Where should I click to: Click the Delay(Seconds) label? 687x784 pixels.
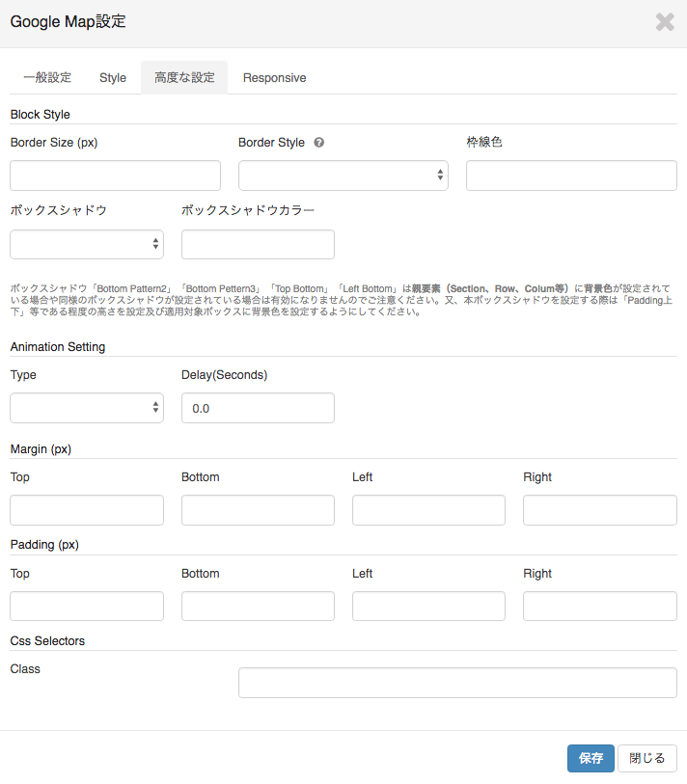point(224,375)
